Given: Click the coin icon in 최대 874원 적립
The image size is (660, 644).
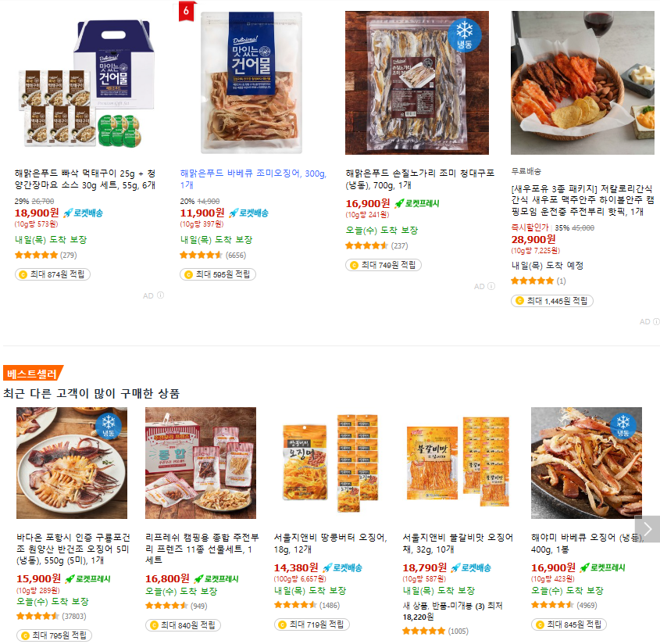Looking at the screenshot, I should tap(23, 274).
